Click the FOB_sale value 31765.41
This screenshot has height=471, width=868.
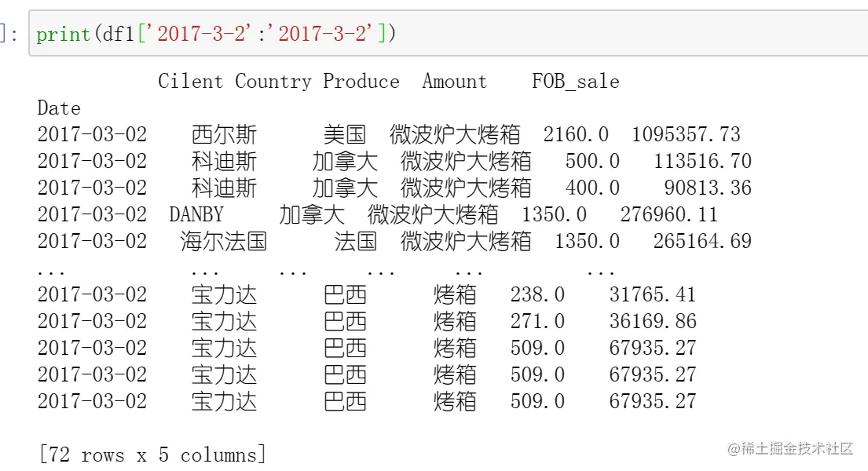click(653, 294)
